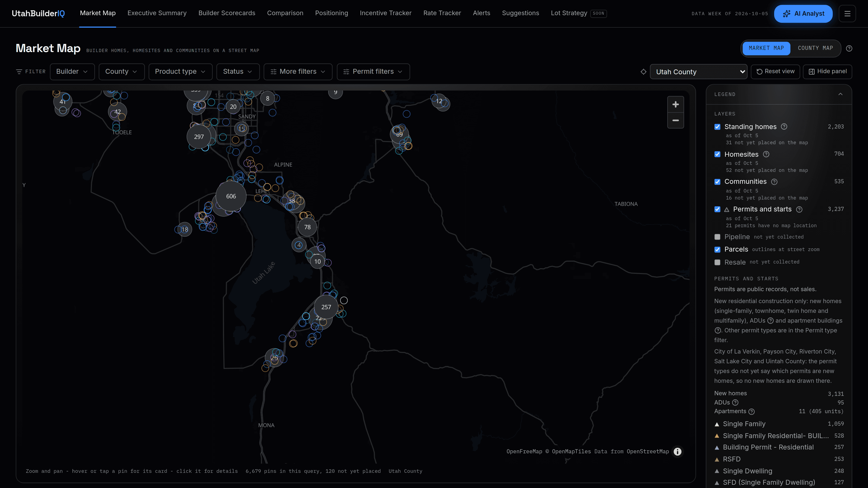Click the map zoom out minus icon
Viewport: 868px width, 488px height.
[x=676, y=120]
